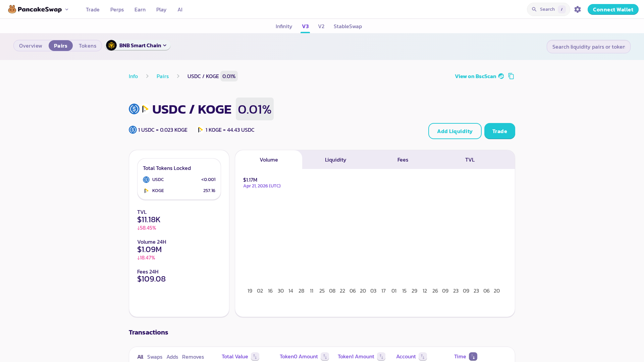Open the Earn menu
Image resolution: width=644 pixels, height=362 pixels.
pyautogui.click(x=140, y=9)
